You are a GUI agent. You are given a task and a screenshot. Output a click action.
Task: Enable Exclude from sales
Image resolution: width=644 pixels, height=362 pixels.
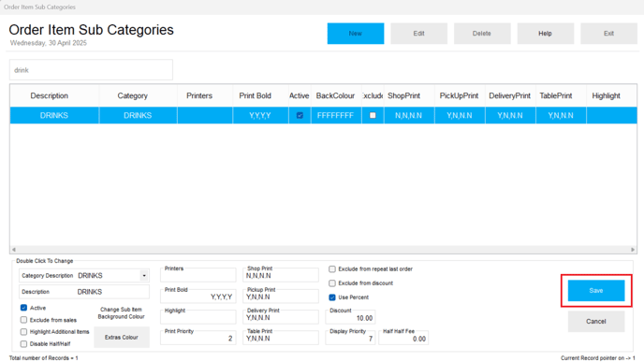tap(23, 320)
